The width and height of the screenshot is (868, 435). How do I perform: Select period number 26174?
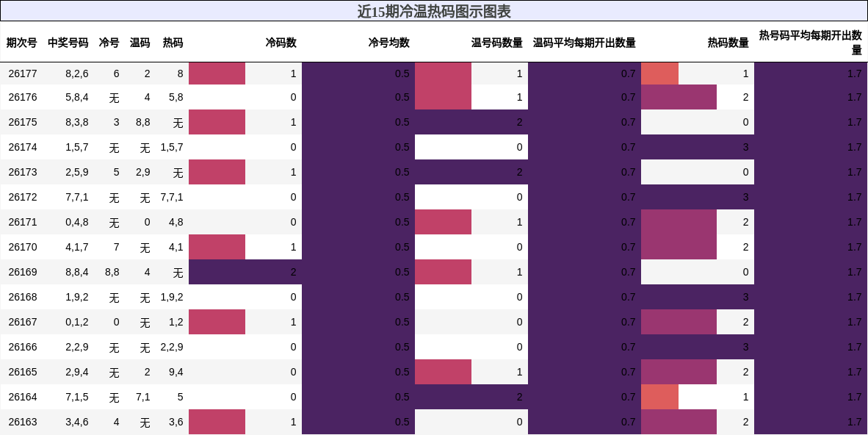[23, 148]
